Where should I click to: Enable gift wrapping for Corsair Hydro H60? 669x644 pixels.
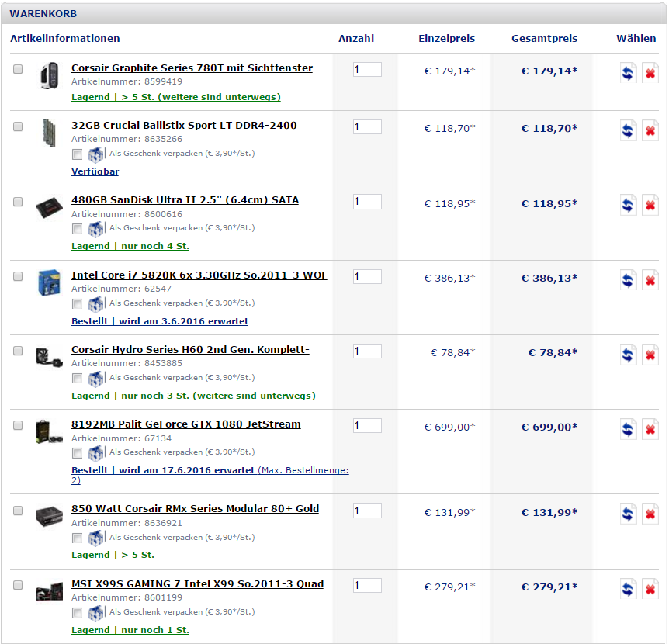[78, 379]
